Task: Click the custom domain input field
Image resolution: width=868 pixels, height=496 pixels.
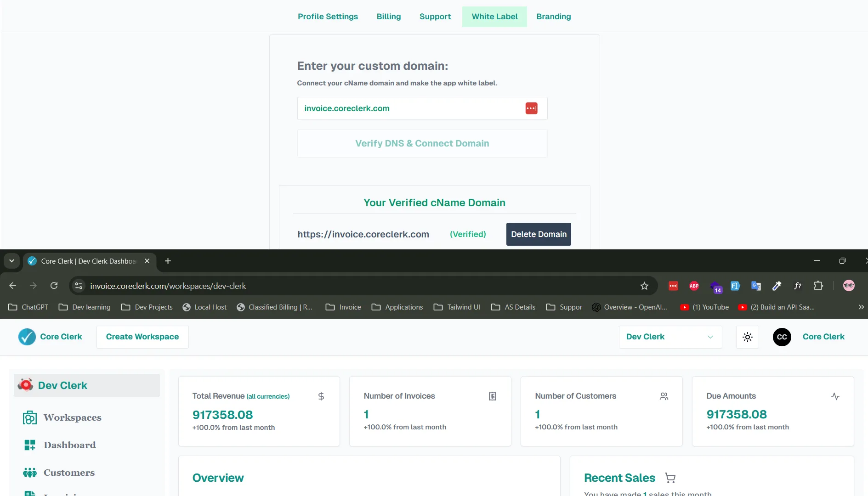Action: pos(422,108)
